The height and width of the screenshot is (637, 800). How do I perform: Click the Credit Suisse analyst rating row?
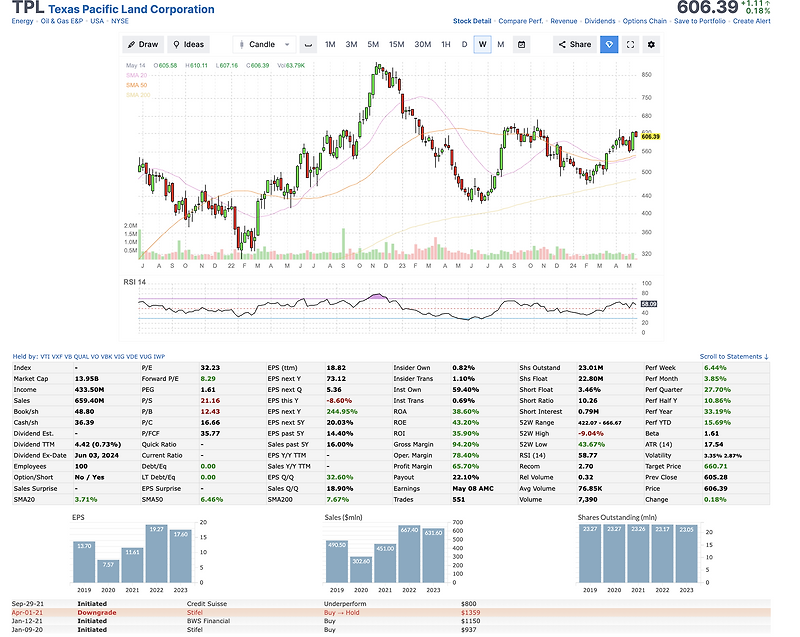click(391, 604)
